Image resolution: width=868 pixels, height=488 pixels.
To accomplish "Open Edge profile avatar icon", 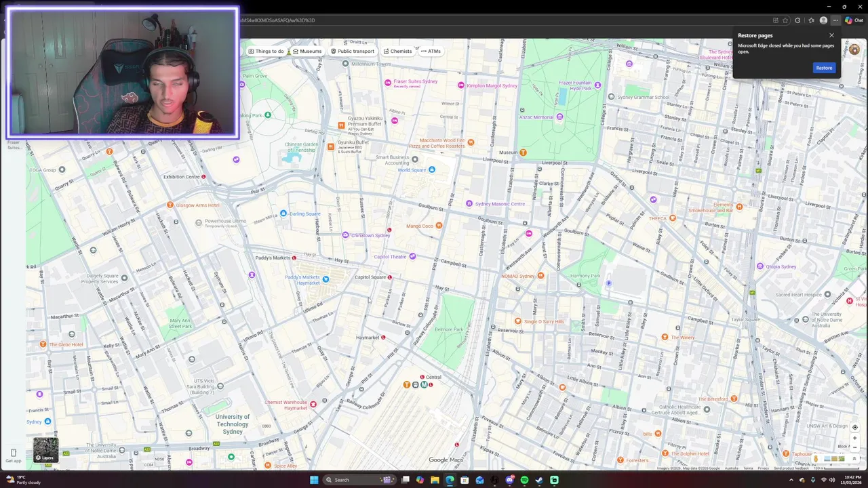I will click(823, 20).
